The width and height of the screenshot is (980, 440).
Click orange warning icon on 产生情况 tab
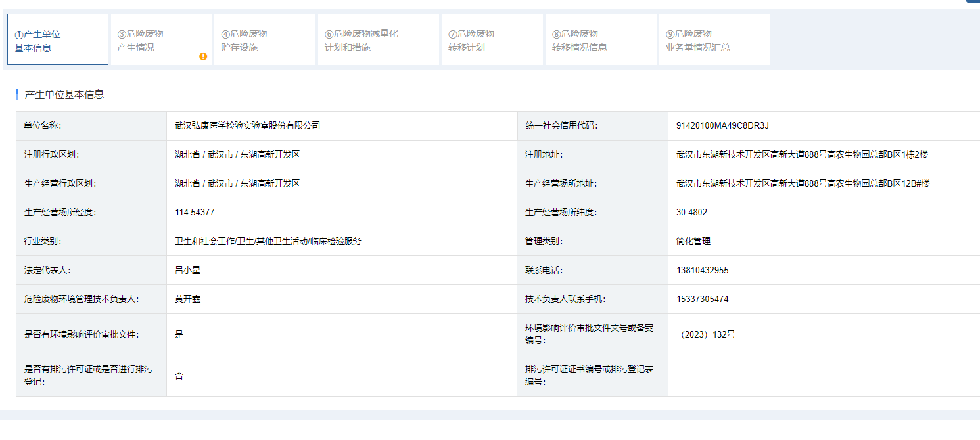click(203, 56)
